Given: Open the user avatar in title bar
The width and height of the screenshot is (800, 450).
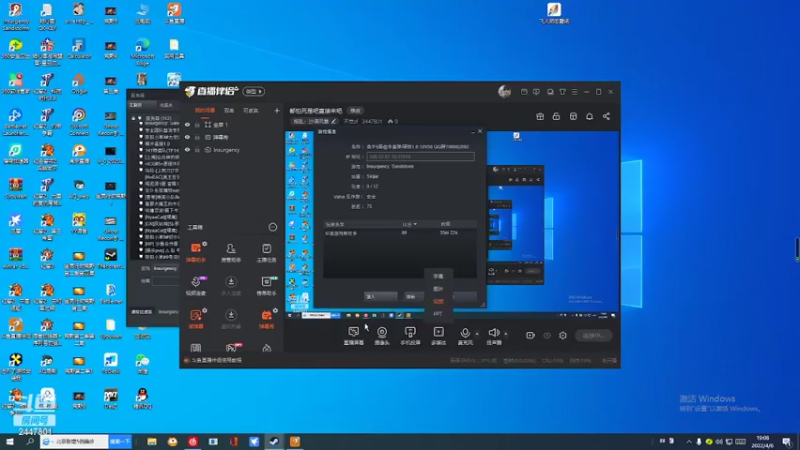Looking at the screenshot, I should tap(504, 91).
